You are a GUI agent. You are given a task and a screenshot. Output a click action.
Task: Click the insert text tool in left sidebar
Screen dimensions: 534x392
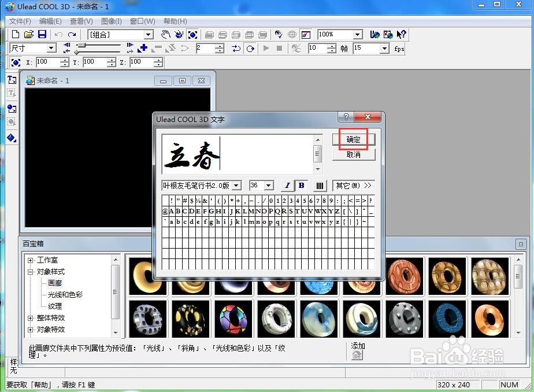tap(12, 80)
